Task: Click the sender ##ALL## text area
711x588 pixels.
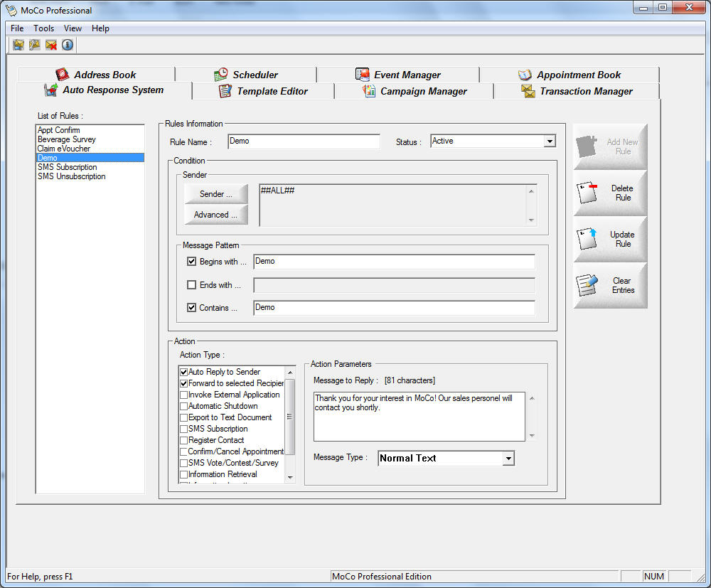Action: point(392,205)
